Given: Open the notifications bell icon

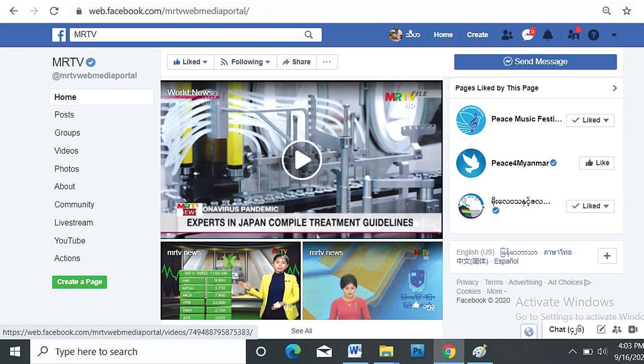Looking at the screenshot, I should tap(548, 35).
